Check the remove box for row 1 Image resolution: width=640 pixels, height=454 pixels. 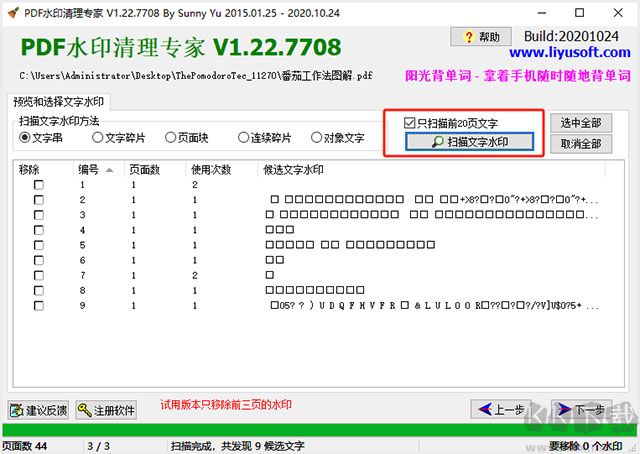[39, 185]
